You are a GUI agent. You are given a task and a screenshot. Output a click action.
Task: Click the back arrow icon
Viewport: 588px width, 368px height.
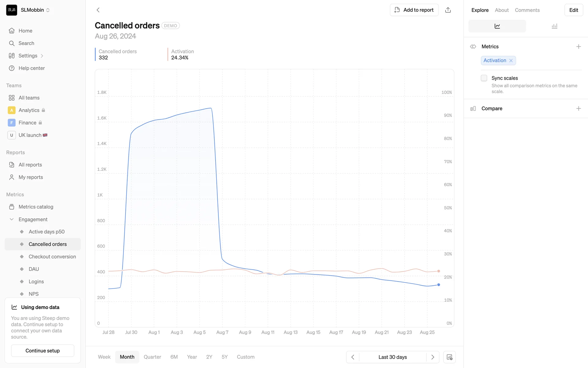[x=98, y=10]
